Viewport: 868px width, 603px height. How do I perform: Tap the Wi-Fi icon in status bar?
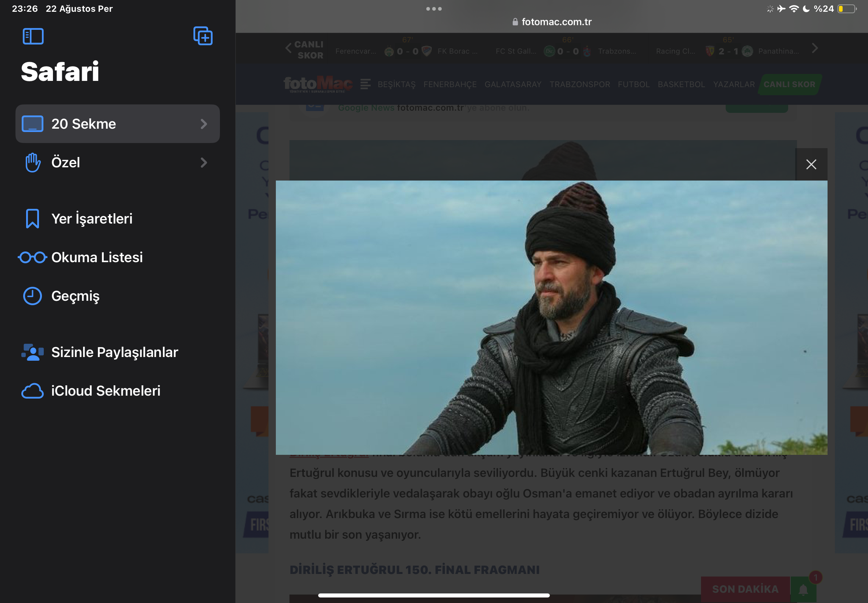794,9
